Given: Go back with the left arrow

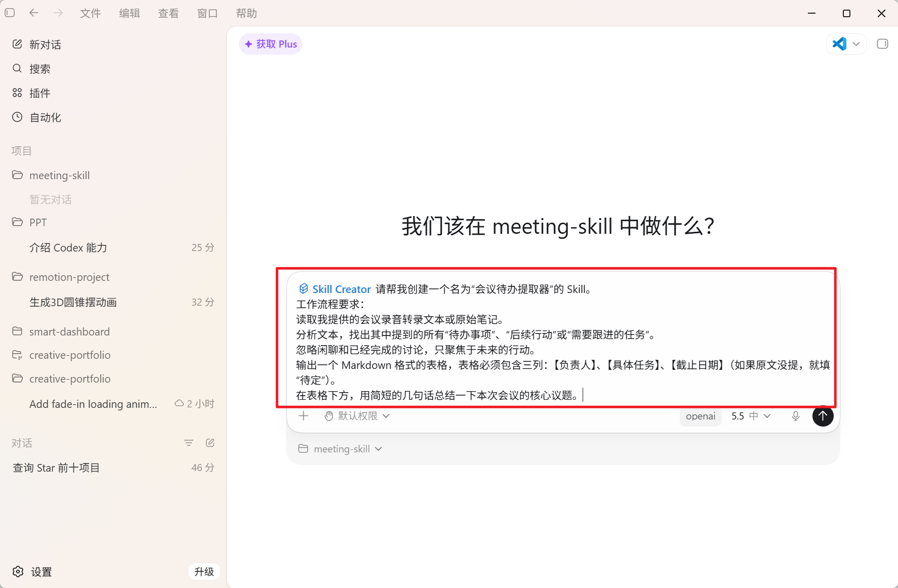Looking at the screenshot, I should point(34,13).
